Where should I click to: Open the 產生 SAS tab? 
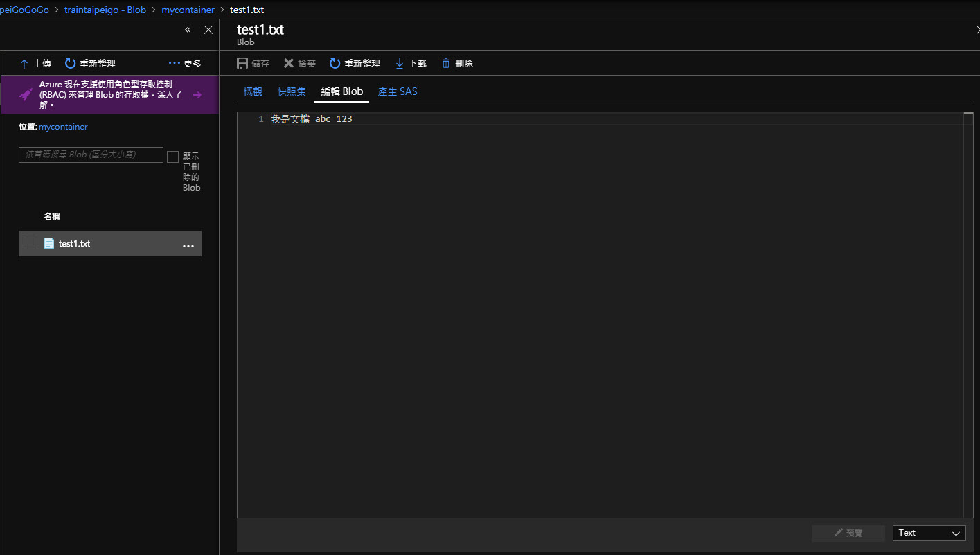(x=398, y=91)
